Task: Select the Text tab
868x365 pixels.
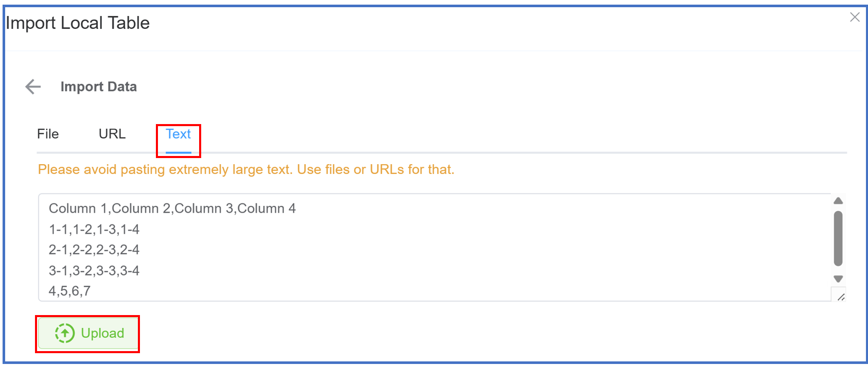Action: point(178,134)
